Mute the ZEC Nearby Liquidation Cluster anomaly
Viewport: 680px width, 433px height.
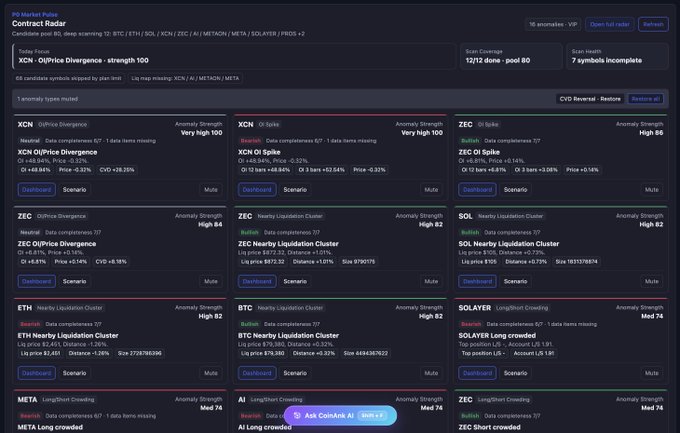pos(431,281)
